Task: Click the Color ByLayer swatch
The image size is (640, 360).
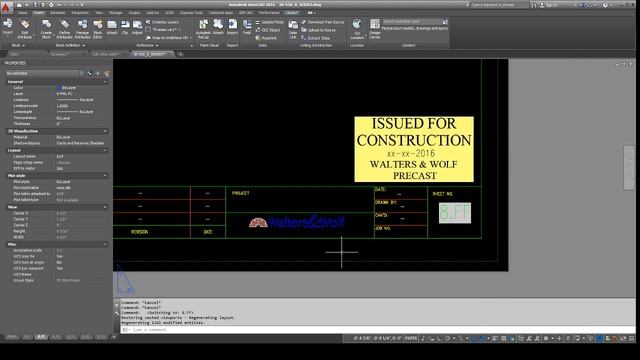Action: (58, 88)
